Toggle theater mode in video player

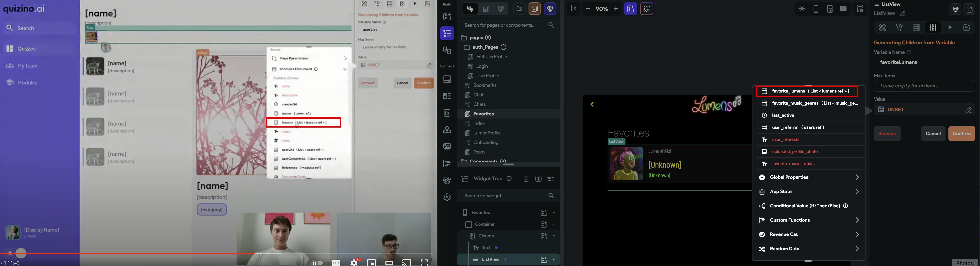pos(389,263)
